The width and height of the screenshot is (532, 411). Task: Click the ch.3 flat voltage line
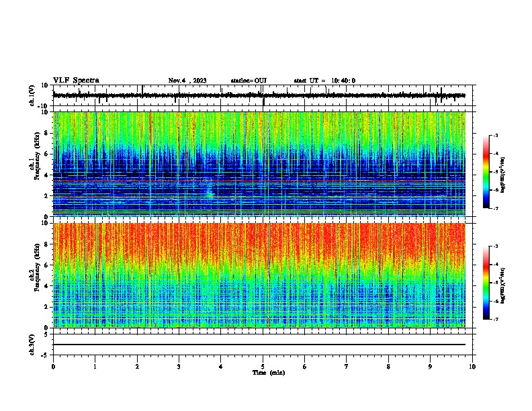[x=259, y=345]
